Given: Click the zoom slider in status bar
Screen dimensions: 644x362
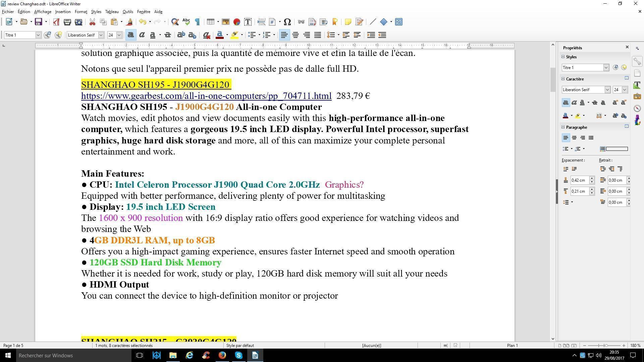Looking at the screenshot, I should tap(606, 345).
